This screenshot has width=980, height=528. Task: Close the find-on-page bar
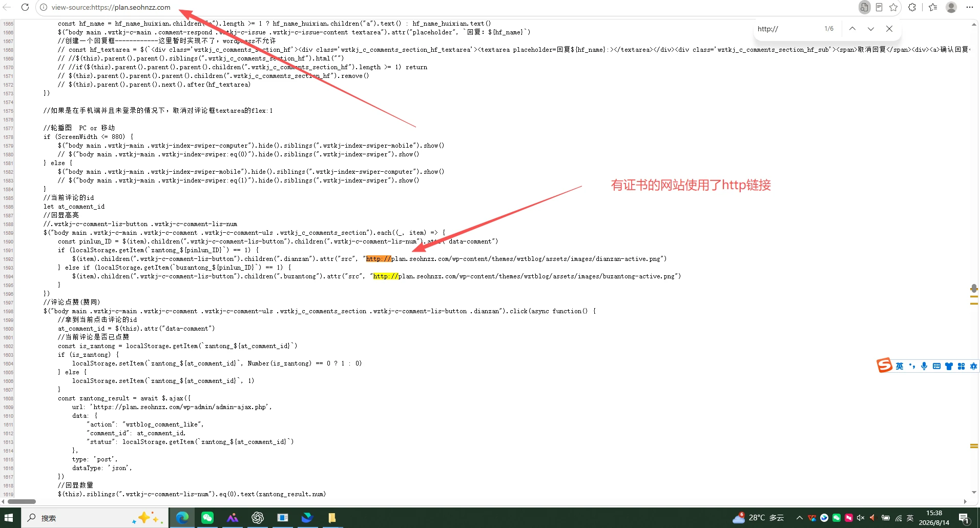[889, 29]
